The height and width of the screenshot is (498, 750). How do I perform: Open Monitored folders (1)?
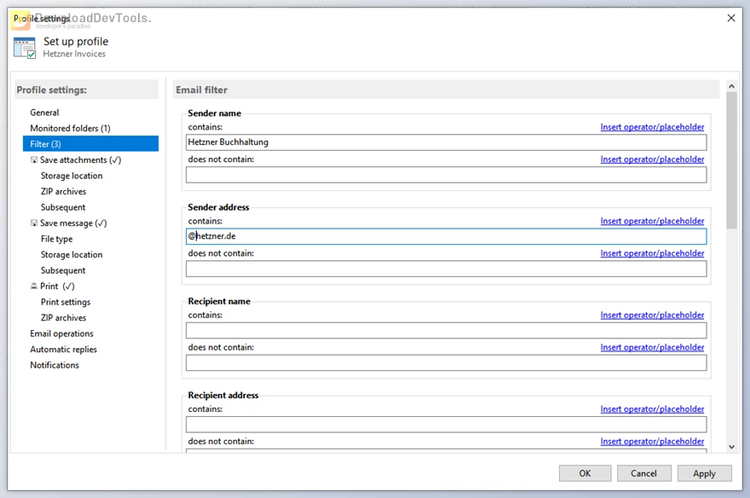(x=70, y=128)
